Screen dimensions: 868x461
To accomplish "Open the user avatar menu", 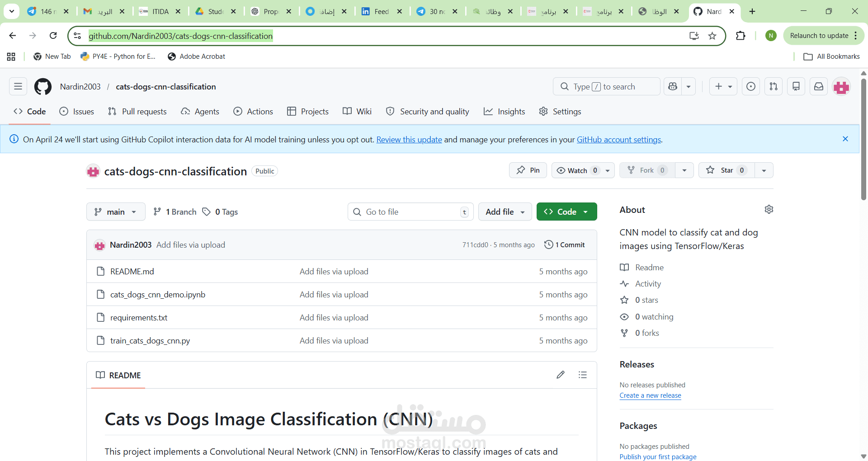I will pos(841,86).
